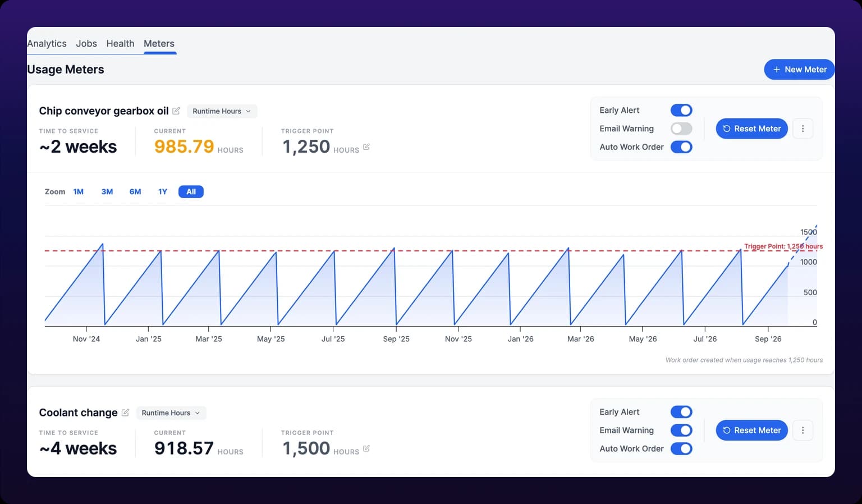Viewport: 862px width, 504px height.
Task: Click the Usage Meters heading
Action: [66, 70]
